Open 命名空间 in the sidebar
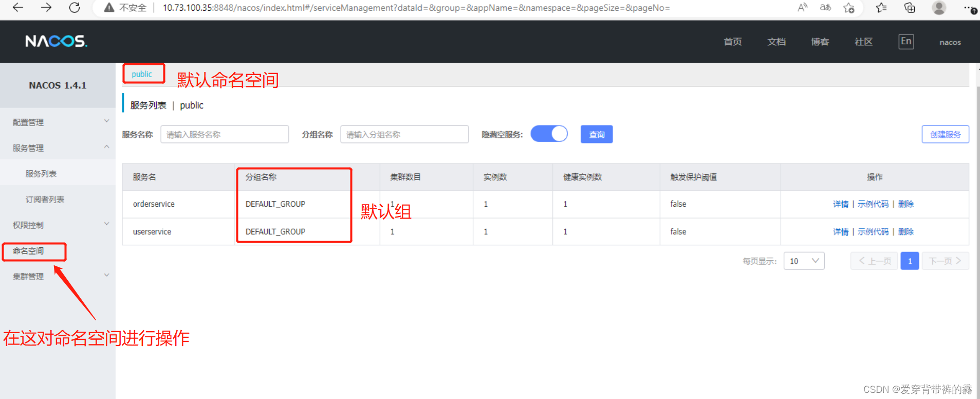Viewport: 980px width, 399px height. (x=28, y=250)
